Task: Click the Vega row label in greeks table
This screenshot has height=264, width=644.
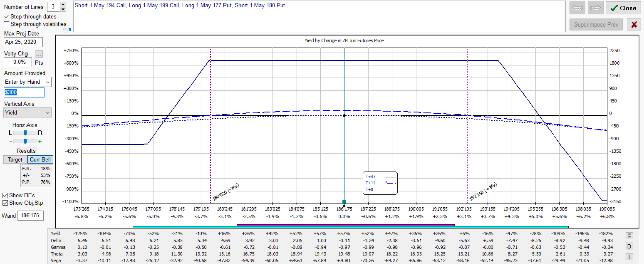Action: 56,261
